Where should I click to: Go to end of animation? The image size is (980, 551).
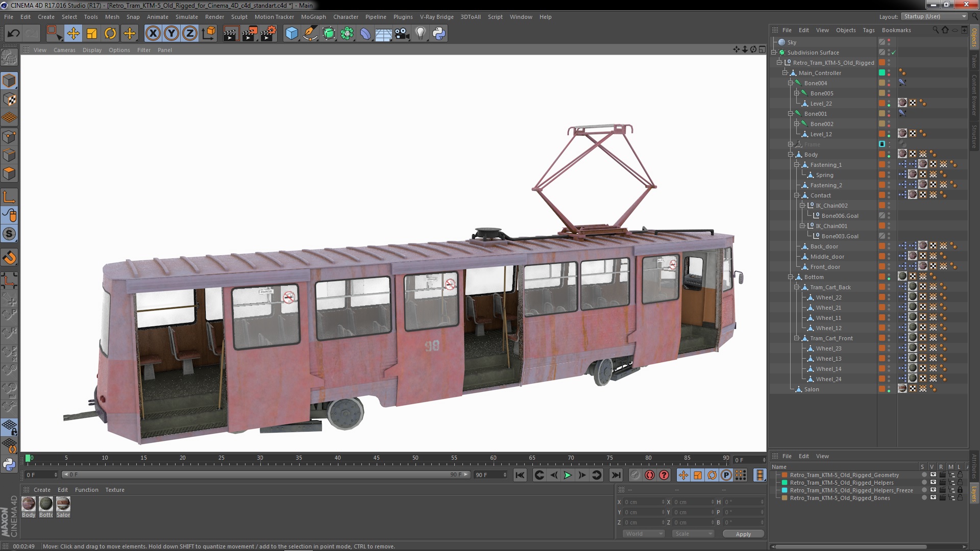(616, 475)
